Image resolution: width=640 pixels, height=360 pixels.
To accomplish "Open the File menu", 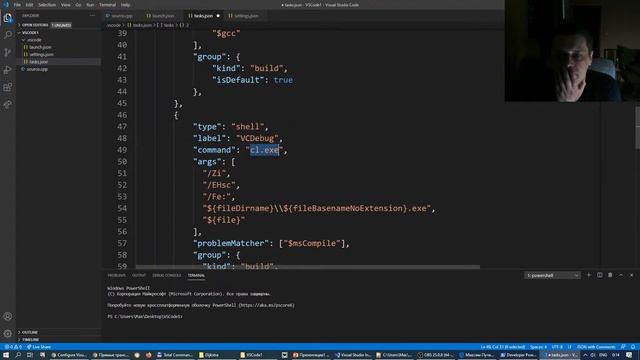I will point(17,5).
